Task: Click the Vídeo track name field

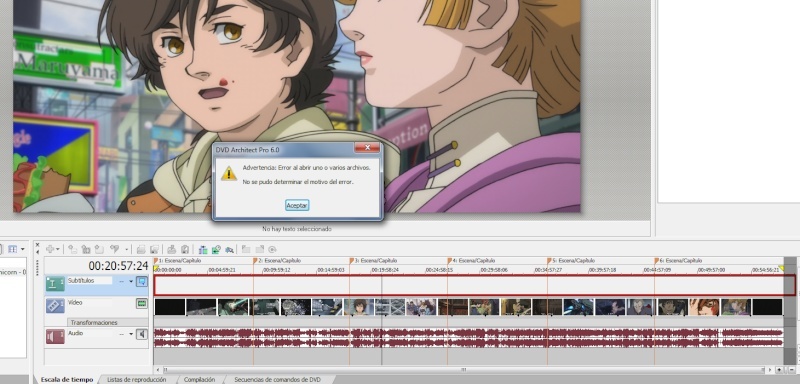Action: pos(90,302)
